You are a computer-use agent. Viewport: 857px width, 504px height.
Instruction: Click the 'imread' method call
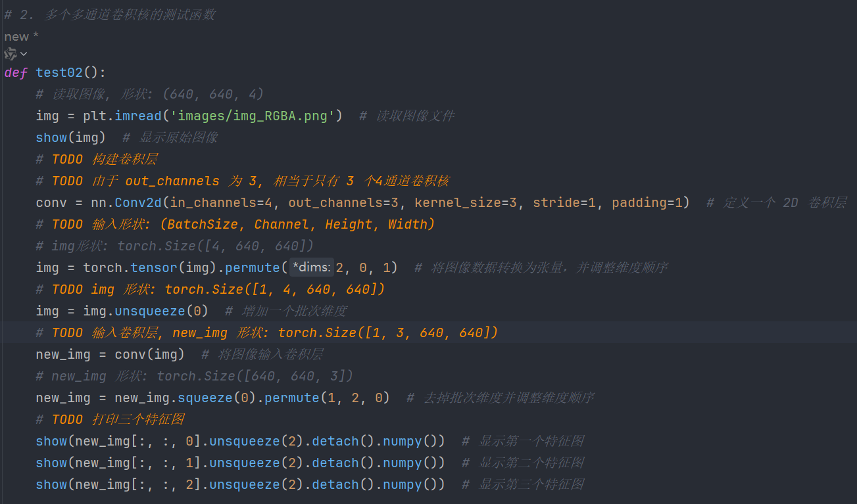tap(138, 116)
